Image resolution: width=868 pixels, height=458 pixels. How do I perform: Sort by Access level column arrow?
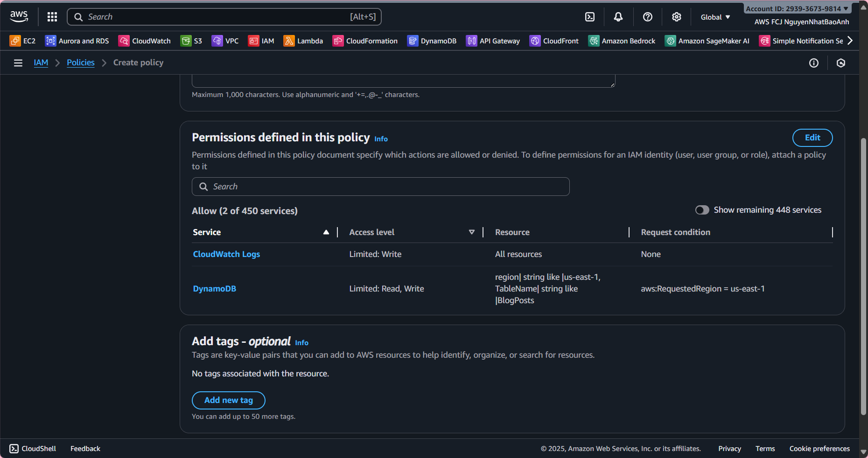[x=472, y=232]
